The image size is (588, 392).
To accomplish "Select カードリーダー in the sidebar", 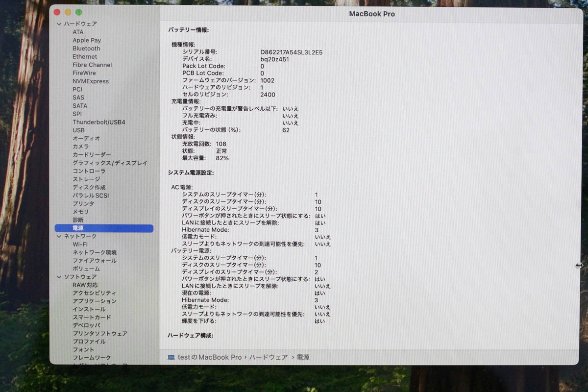I will point(92,155).
